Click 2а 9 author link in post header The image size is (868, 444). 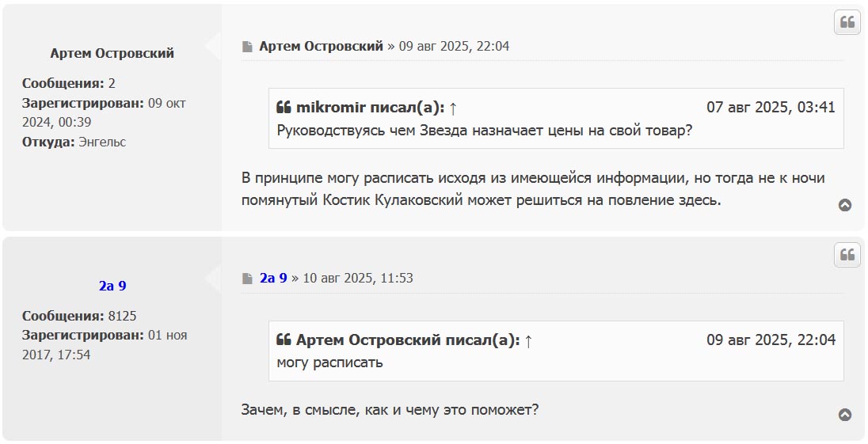tap(273, 279)
